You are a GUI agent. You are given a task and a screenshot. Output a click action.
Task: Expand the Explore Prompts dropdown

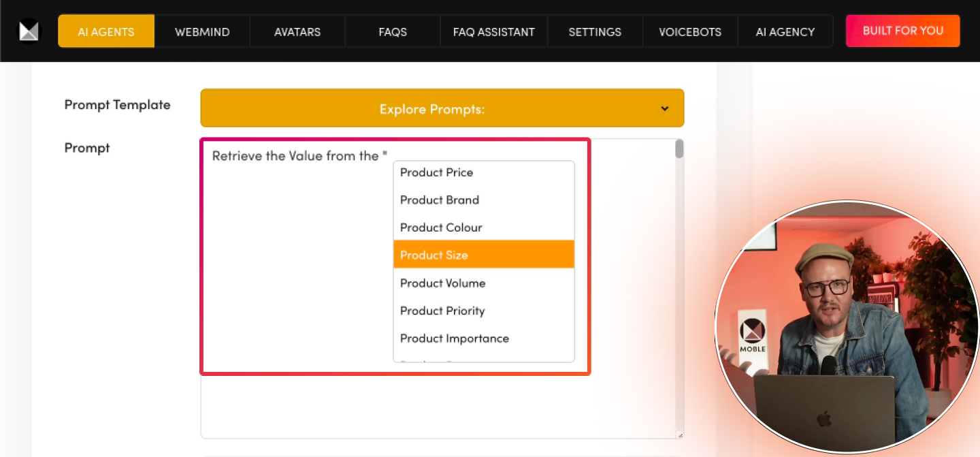tap(442, 108)
